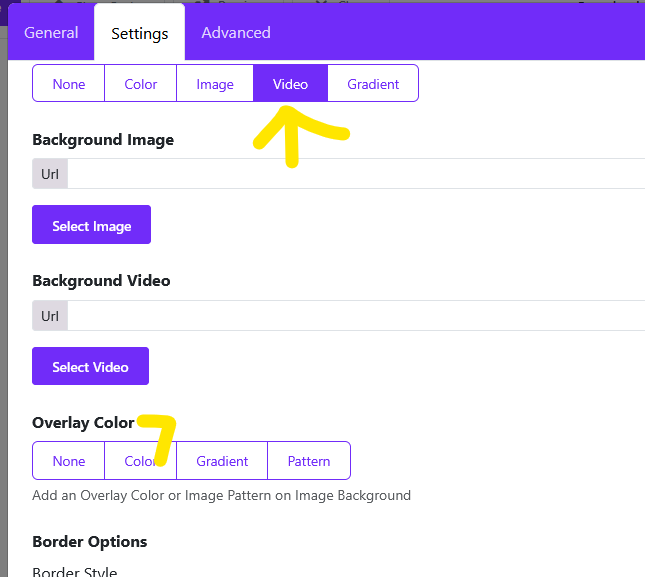Image resolution: width=645 pixels, height=577 pixels.
Task: Select the Pattern overlay option
Action: (309, 461)
